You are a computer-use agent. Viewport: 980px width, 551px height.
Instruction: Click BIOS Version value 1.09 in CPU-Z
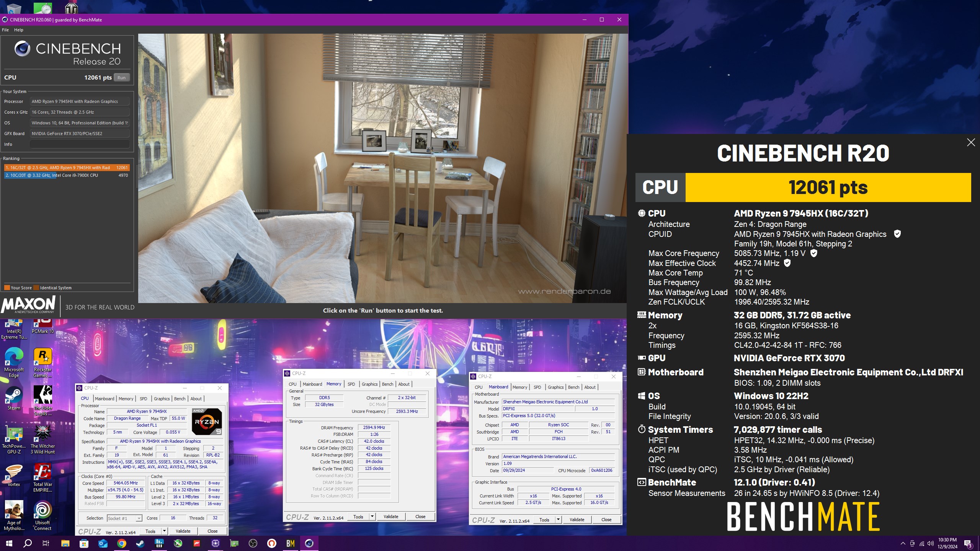click(559, 463)
